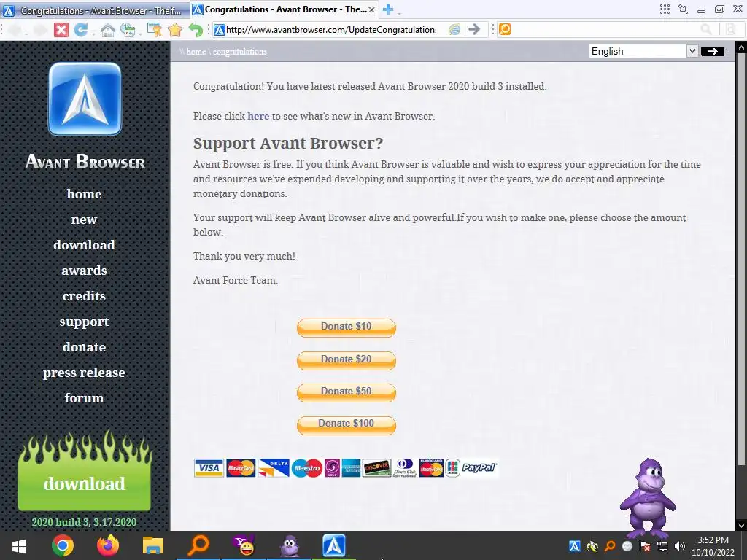Click the Go arrow next to address bar
747x560 pixels.
point(474,29)
